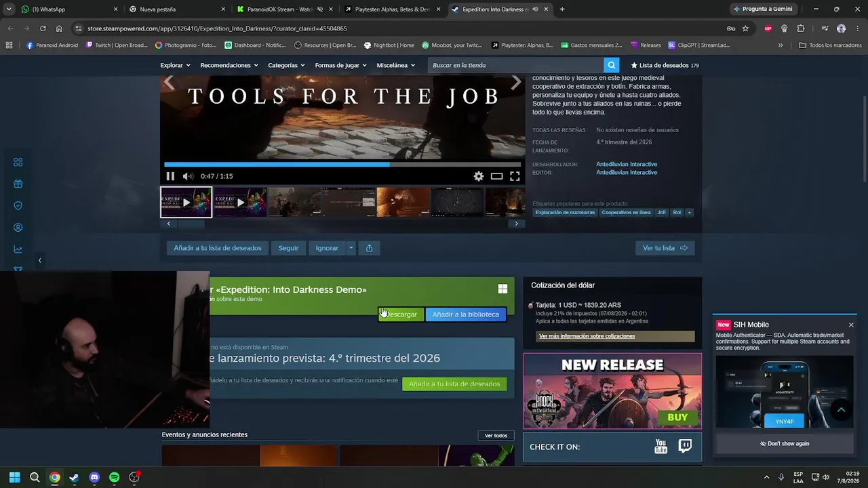Screen dimensions: 868x488
Task: Open developer Antediluvian Interactive link
Action: 627,164
